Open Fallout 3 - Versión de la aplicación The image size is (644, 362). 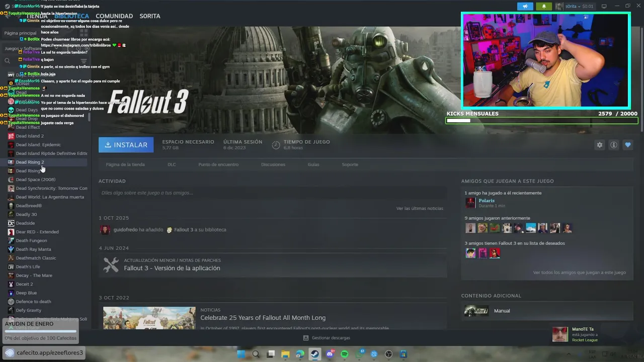pos(172,268)
